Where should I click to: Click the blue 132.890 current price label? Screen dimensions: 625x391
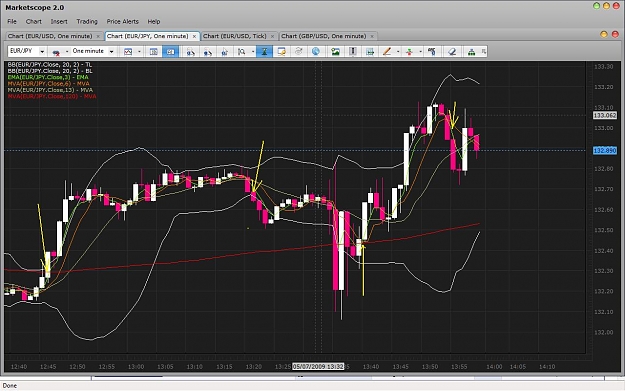coord(605,151)
